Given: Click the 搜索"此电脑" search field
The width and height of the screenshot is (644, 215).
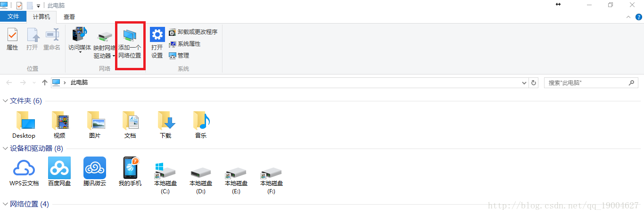Looking at the screenshot, I should 592,83.
